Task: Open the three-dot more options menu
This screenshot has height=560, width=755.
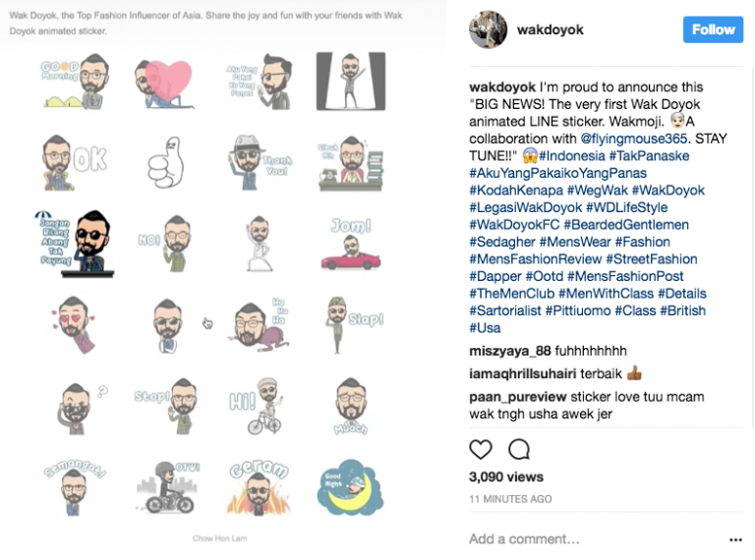Action: coord(735,539)
